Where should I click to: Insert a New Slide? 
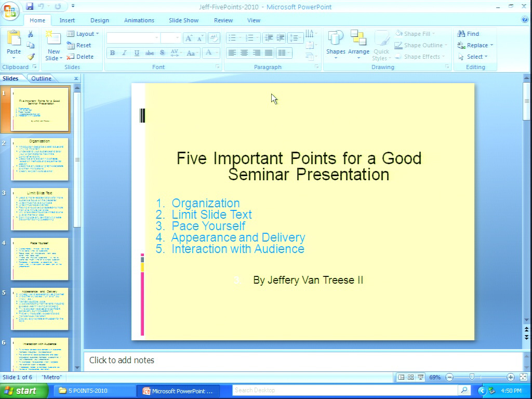click(54, 46)
